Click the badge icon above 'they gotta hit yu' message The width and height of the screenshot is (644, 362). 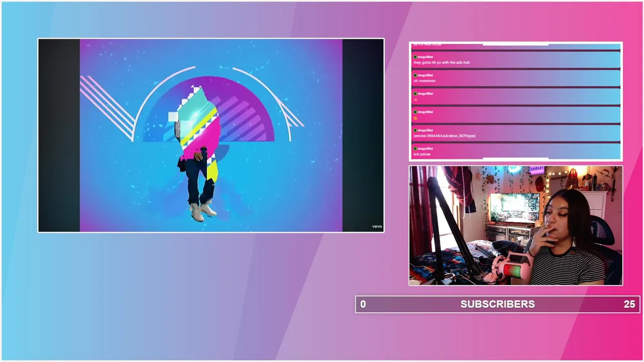click(x=415, y=57)
